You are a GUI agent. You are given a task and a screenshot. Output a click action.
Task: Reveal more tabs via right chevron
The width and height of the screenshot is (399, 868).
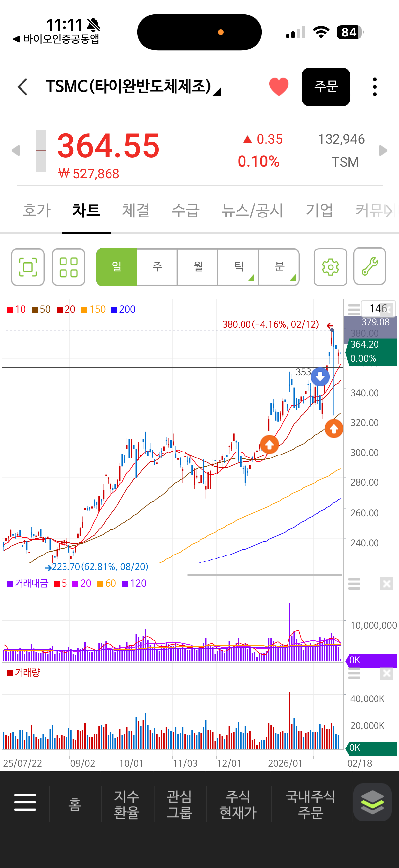(389, 211)
